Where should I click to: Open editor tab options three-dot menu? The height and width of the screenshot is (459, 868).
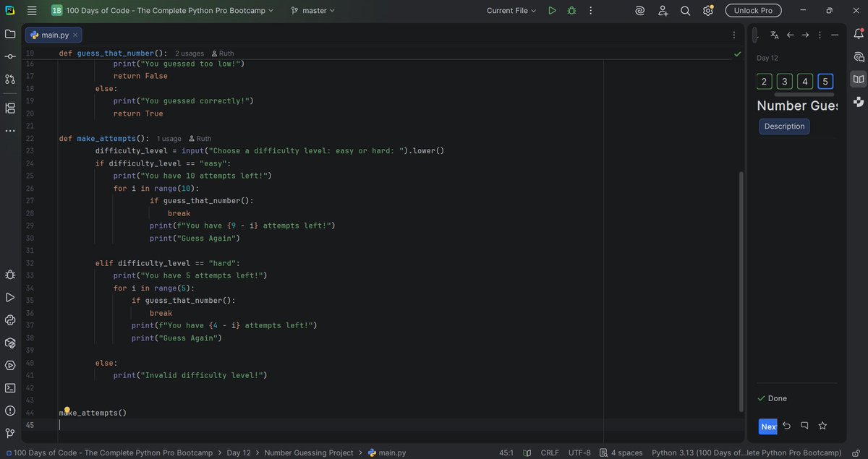pyautogui.click(x=736, y=35)
